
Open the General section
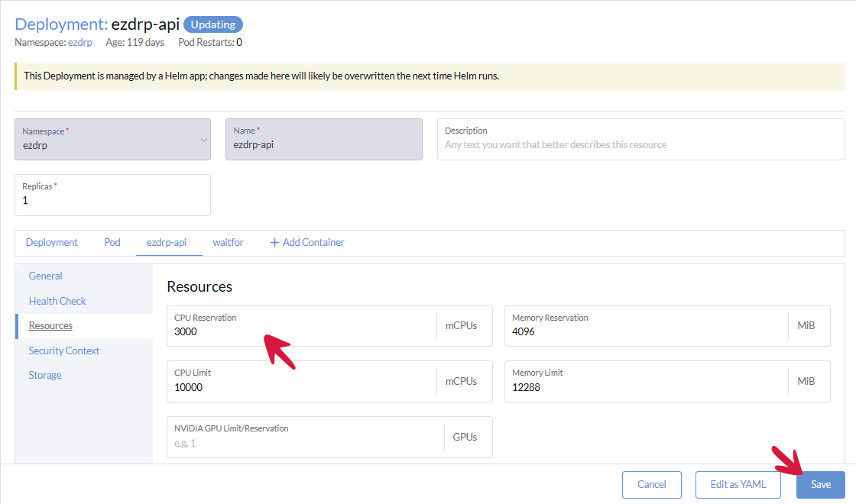(46, 276)
